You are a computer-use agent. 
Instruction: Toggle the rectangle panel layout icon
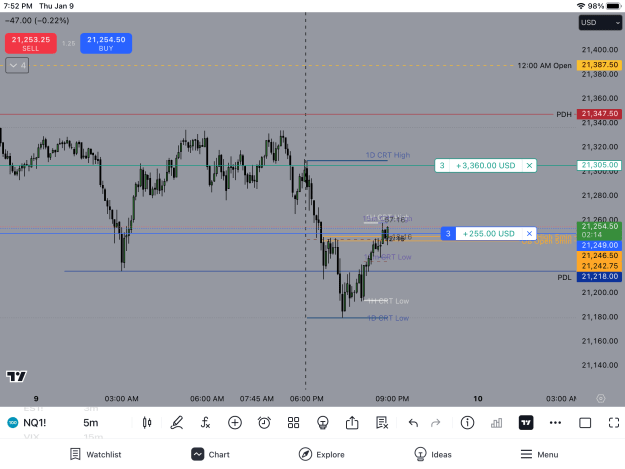coord(585,423)
